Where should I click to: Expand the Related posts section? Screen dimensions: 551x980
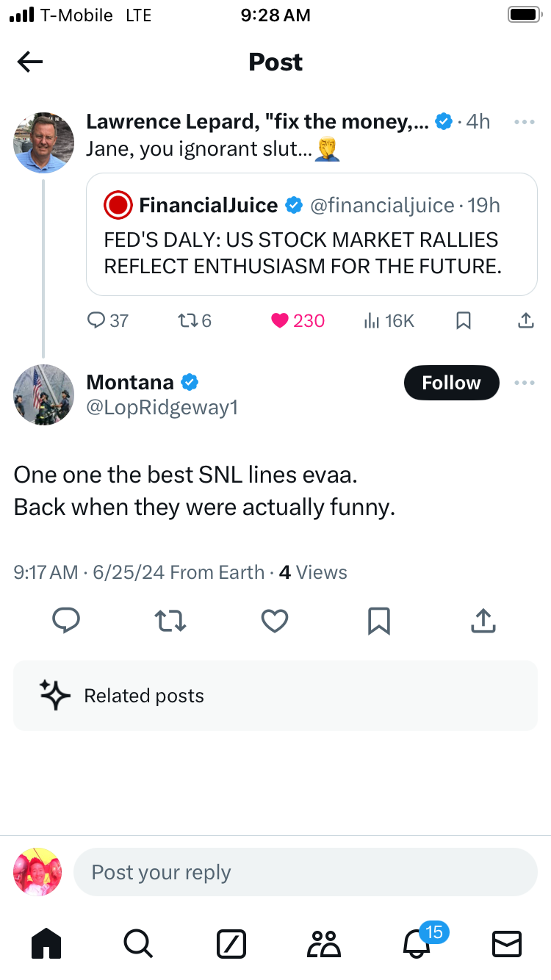(x=275, y=696)
